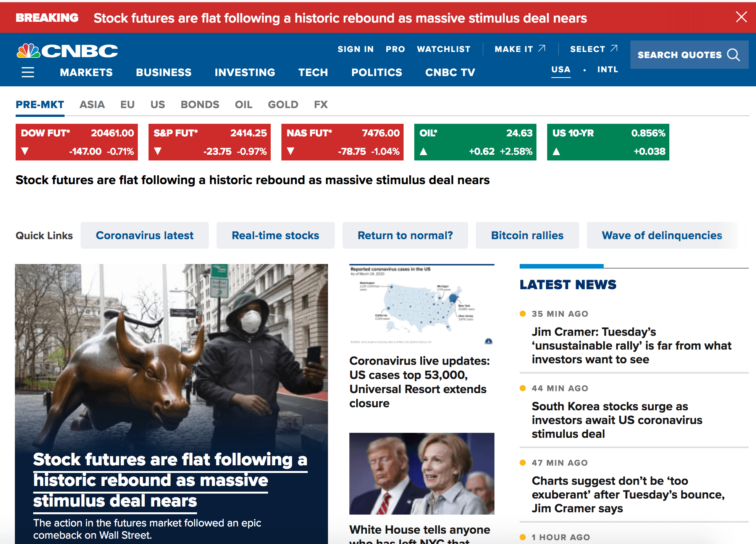Click the Oil up-arrow quote tile
The image size is (756, 544).
tap(475, 142)
